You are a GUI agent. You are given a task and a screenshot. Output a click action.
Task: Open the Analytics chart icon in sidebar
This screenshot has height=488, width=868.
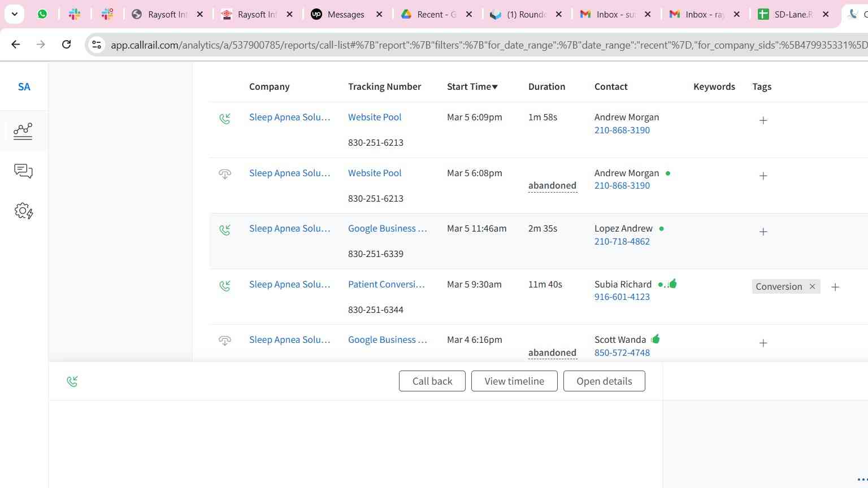(x=23, y=131)
